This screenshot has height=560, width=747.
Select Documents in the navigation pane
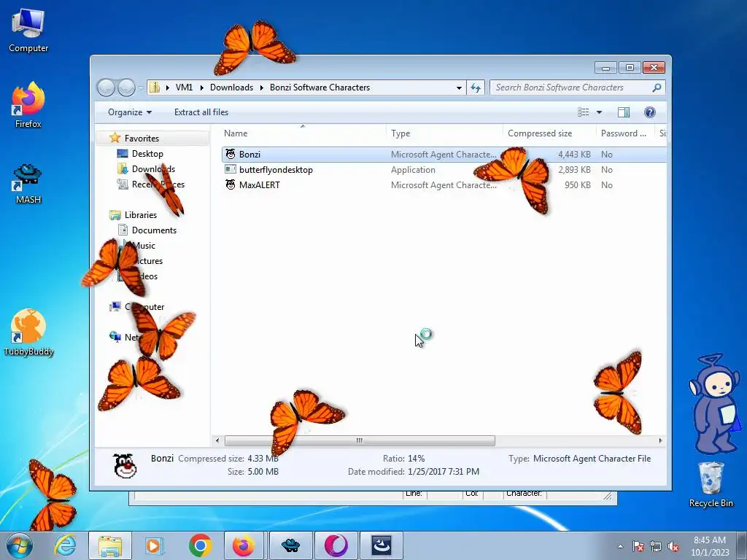[x=154, y=230]
